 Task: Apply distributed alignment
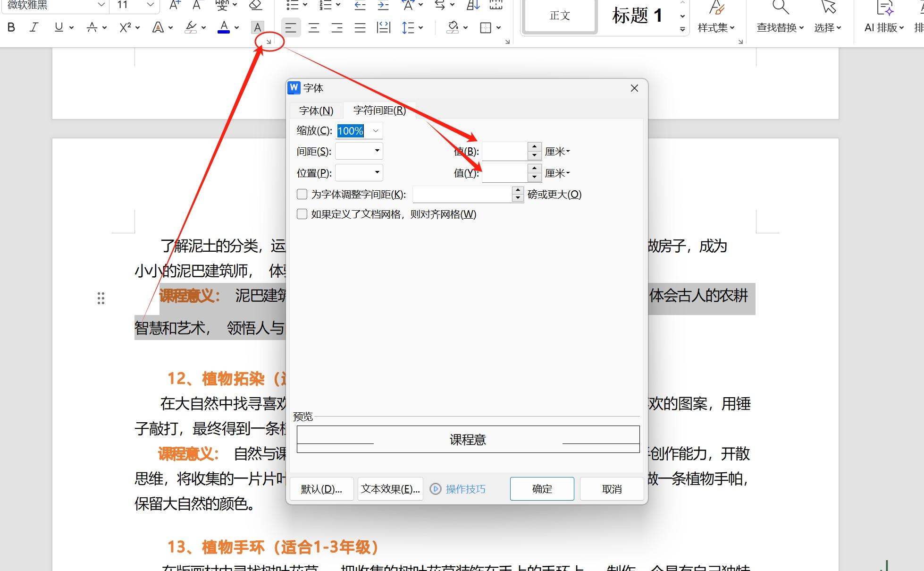coord(384,28)
